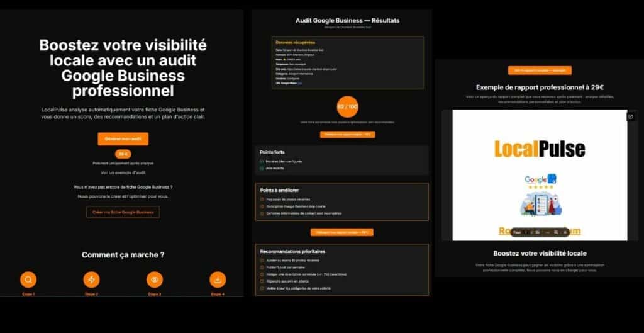Click the orange button above 'Exemple de rapport professionnel'
This screenshot has height=333, width=644.
point(540,71)
